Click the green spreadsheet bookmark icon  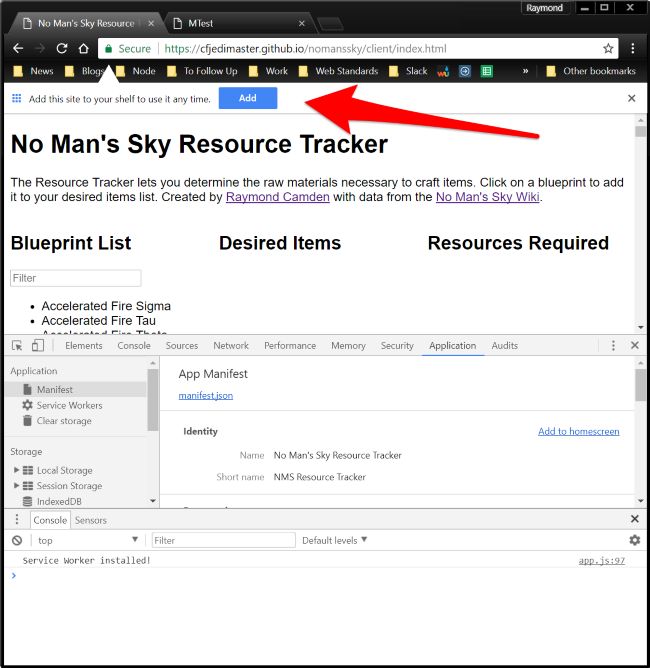click(x=486, y=71)
